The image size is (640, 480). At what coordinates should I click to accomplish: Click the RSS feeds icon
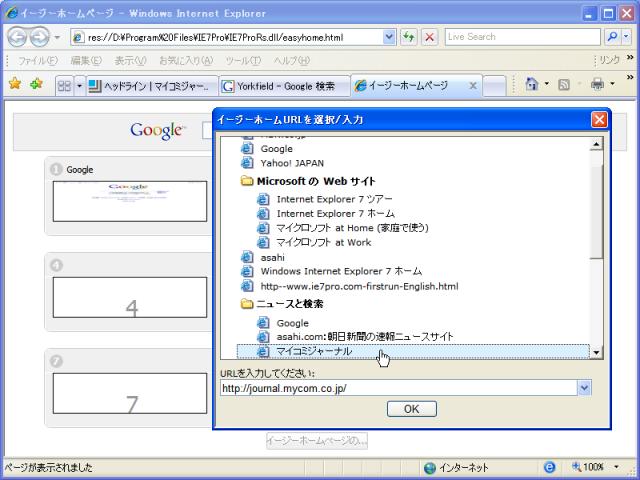(x=564, y=84)
